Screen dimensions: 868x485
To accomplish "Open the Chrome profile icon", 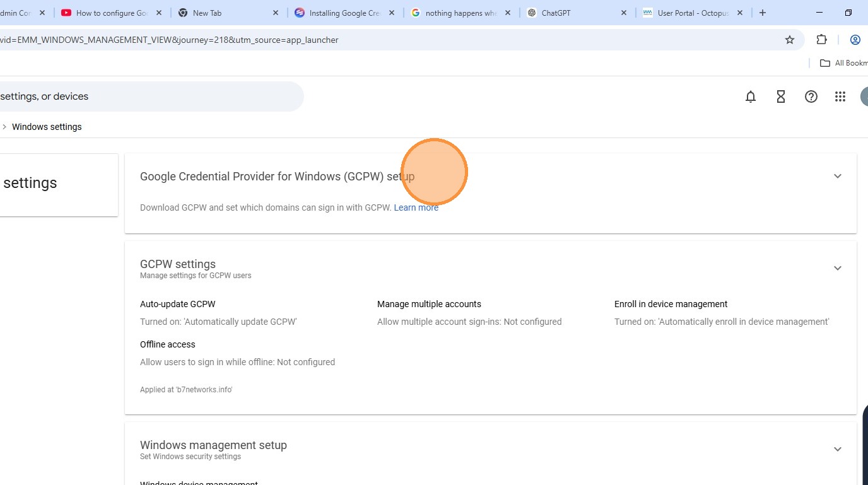I will click(855, 40).
